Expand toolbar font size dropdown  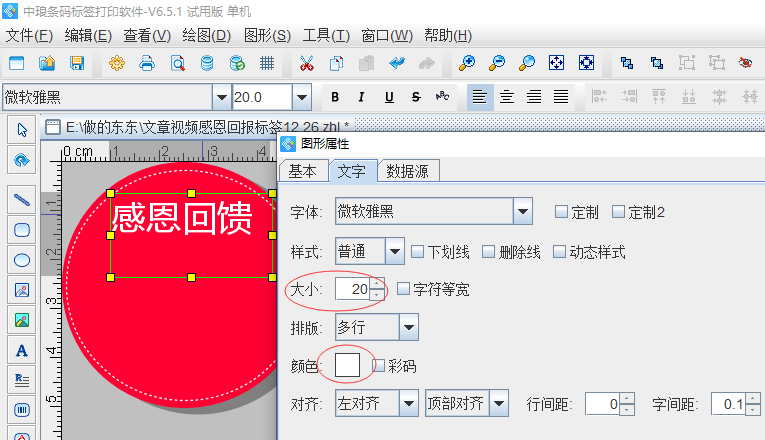pyautogui.click(x=302, y=97)
